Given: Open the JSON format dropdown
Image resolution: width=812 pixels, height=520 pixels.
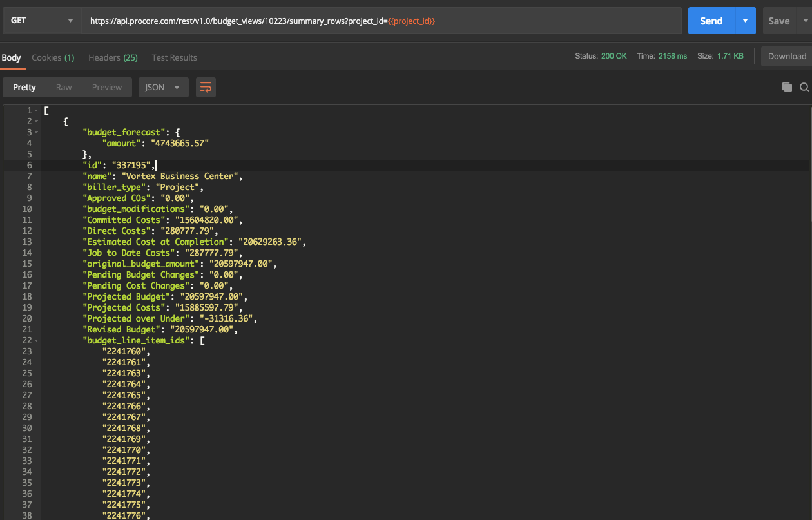Looking at the screenshot, I should pos(164,88).
